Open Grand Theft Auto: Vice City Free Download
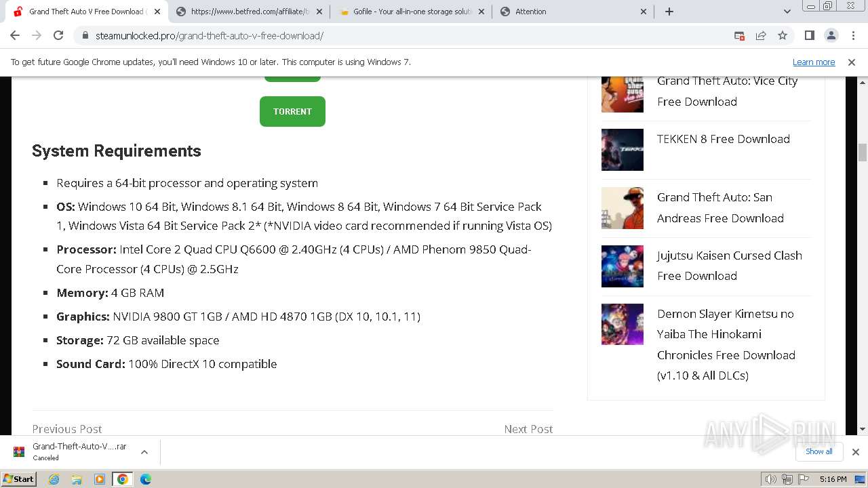 click(x=727, y=91)
